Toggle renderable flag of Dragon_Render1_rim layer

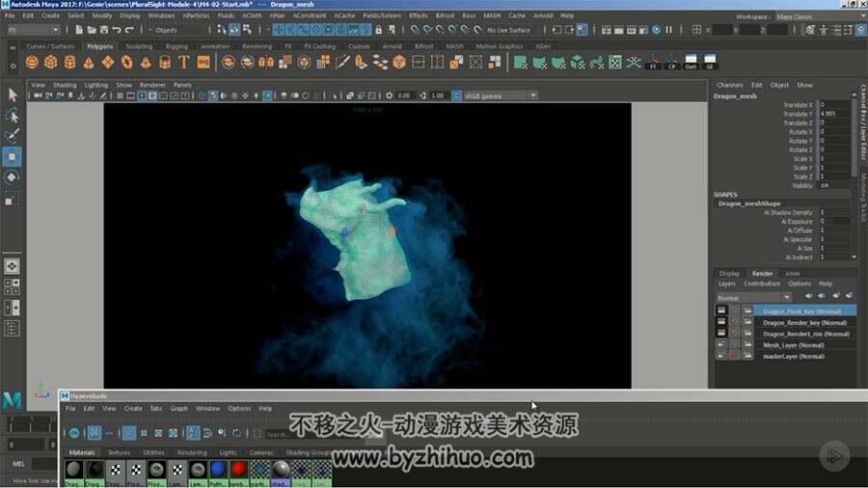(x=721, y=334)
